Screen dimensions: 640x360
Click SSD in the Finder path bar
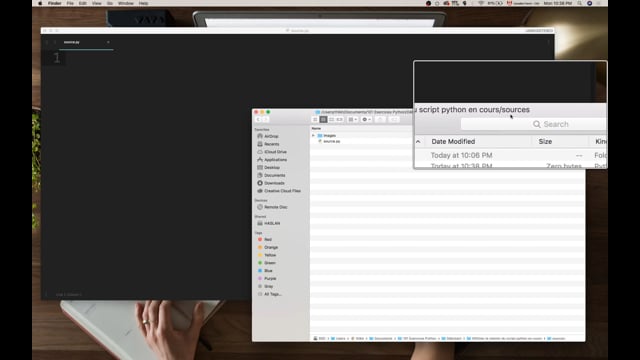pos(320,338)
